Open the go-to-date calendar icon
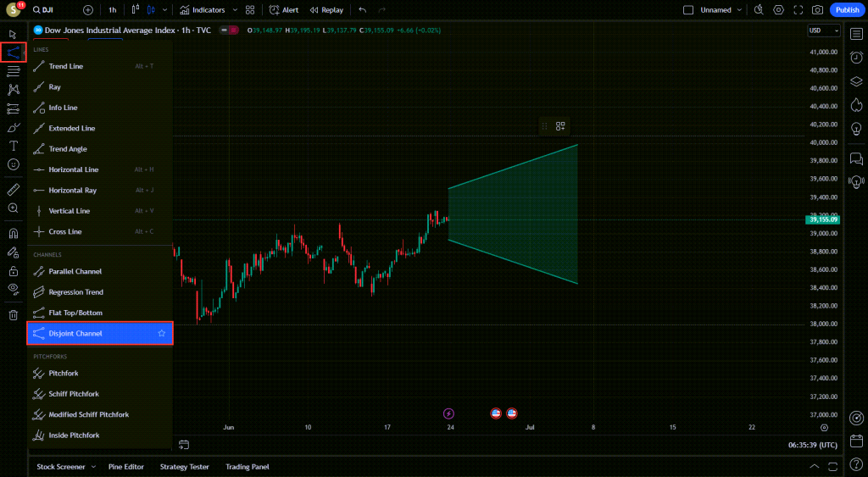Viewport: 868px width, 477px height. pyautogui.click(x=184, y=445)
